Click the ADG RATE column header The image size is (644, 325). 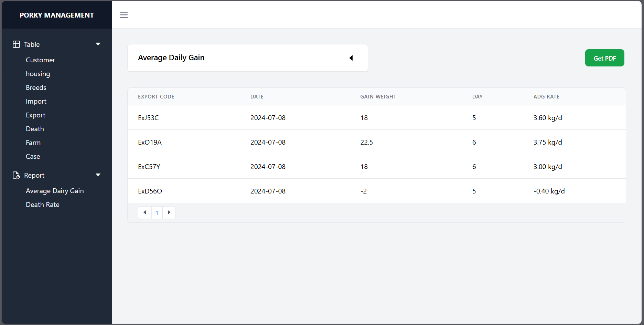(546, 97)
